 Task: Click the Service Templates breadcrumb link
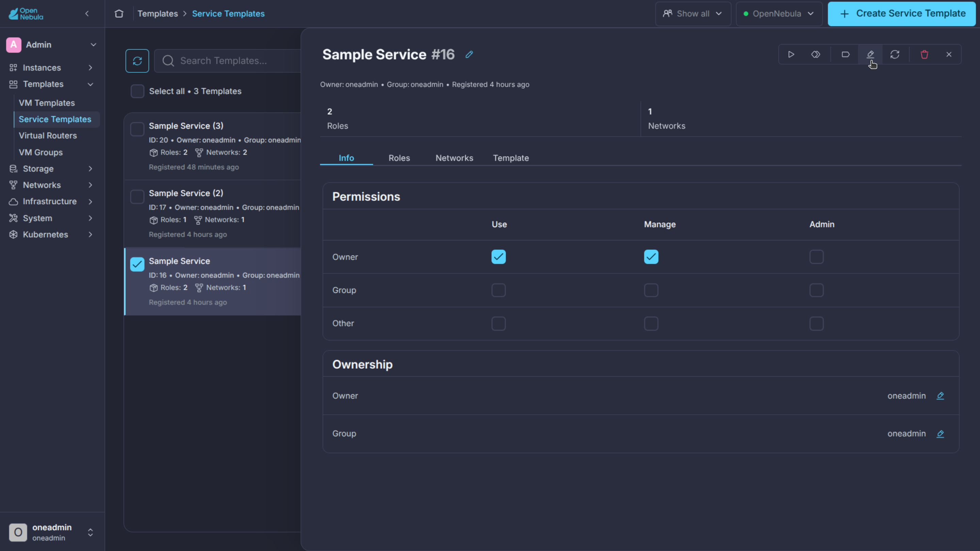point(228,14)
